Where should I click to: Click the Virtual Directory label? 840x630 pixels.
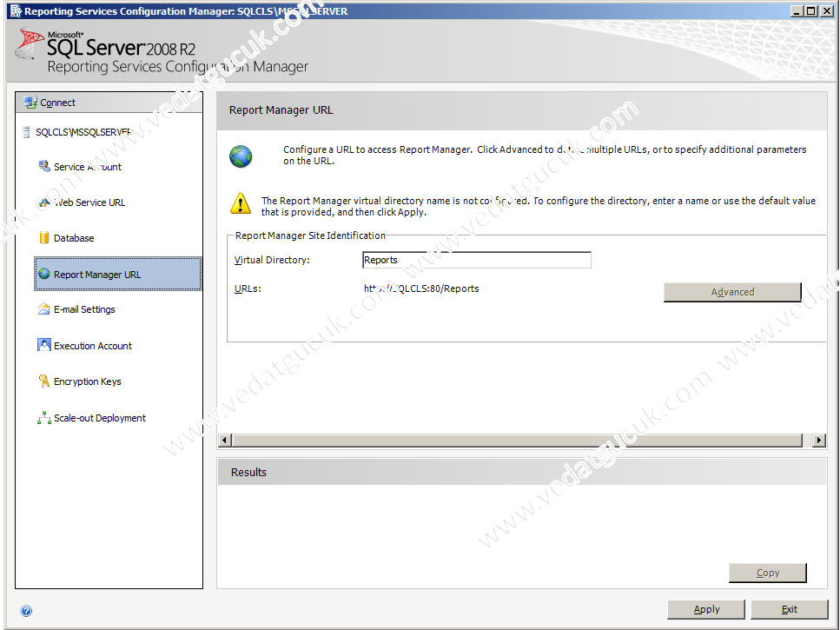coord(272,260)
